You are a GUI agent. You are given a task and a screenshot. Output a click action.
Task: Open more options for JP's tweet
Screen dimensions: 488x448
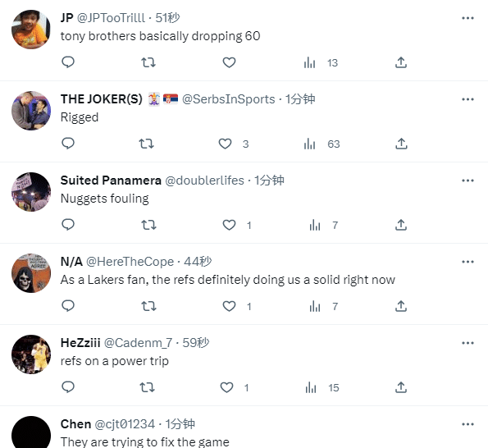[x=467, y=18]
